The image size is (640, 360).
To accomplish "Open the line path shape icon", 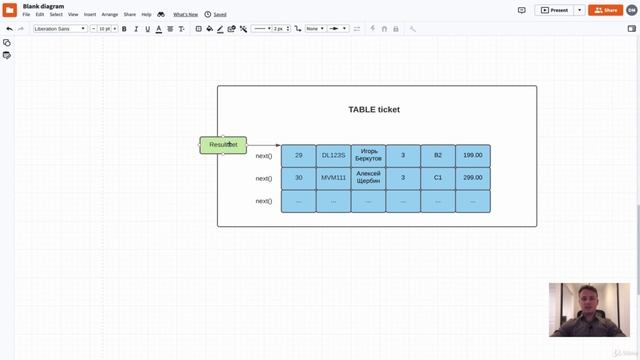I will (298, 29).
